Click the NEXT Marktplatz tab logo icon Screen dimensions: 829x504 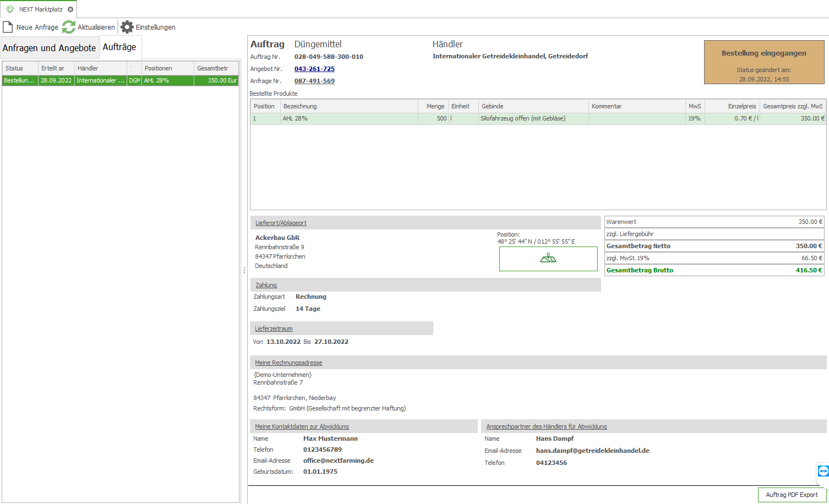10,9
